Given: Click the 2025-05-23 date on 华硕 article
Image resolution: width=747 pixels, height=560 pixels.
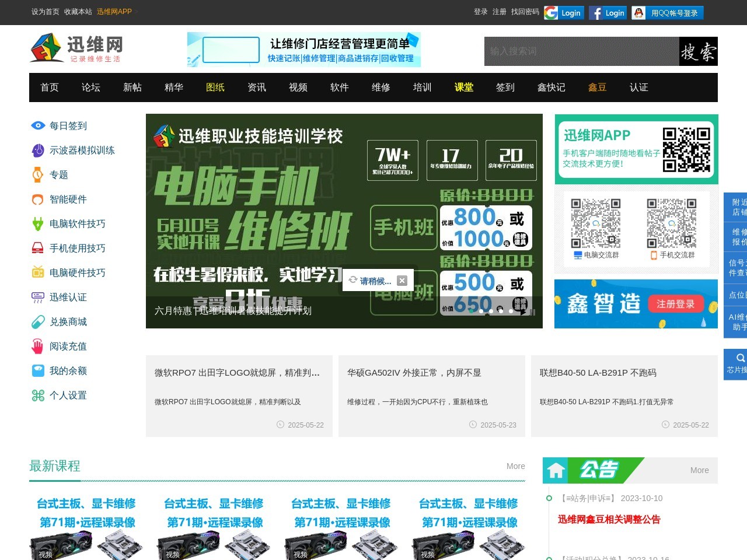Looking at the screenshot, I should click(498, 425).
